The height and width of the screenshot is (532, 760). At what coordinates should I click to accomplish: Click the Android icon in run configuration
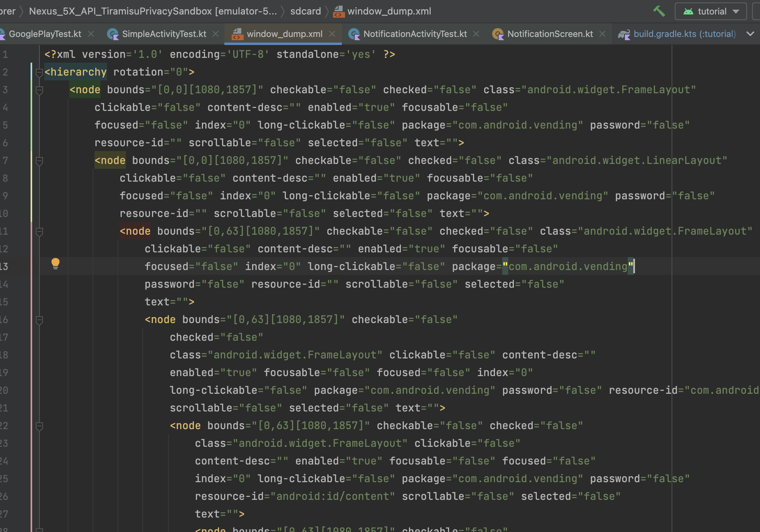688,11
